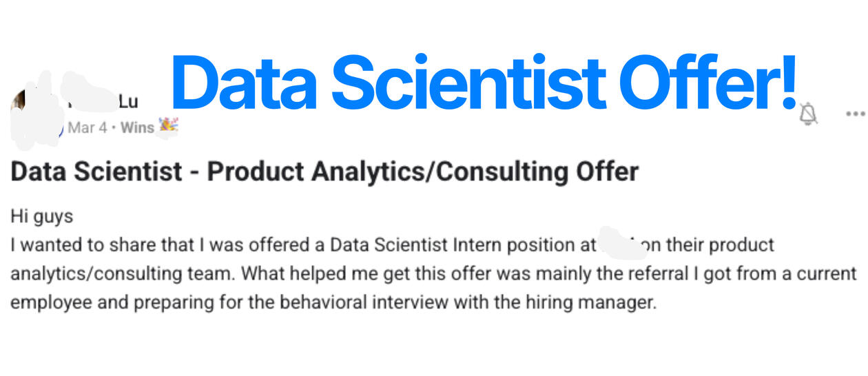This screenshot has height=376, width=868.
Task: Mute notifications with the crossed bell icon
Action: click(808, 115)
